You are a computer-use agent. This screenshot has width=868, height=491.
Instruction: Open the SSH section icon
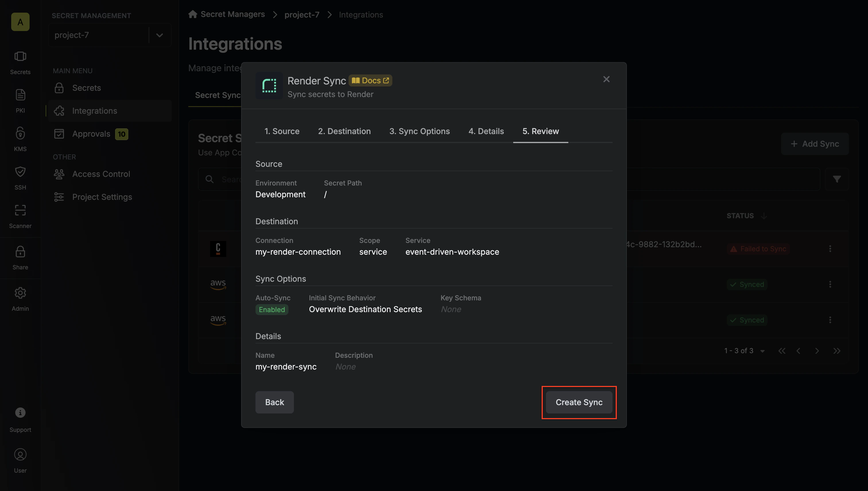tap(20, 178)
